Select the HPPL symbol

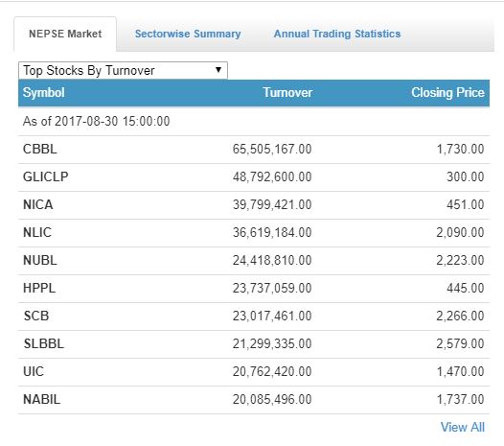tap(39, 288)
